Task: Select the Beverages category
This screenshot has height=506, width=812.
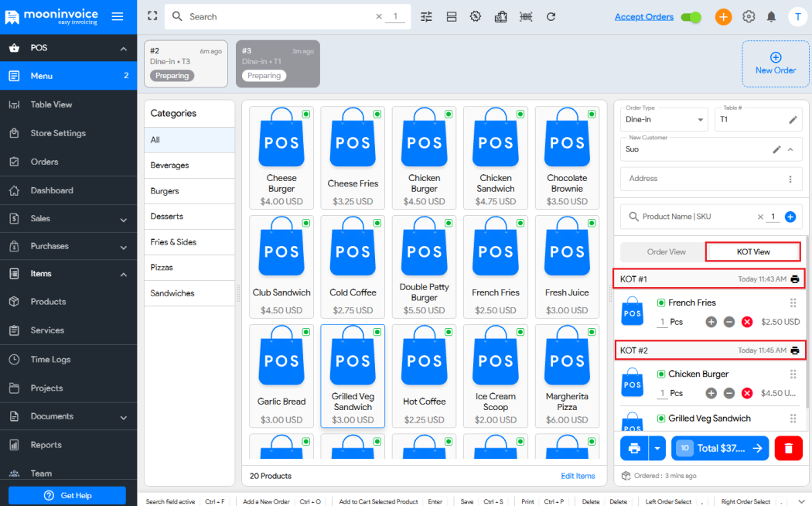Action: click(170, 166)
